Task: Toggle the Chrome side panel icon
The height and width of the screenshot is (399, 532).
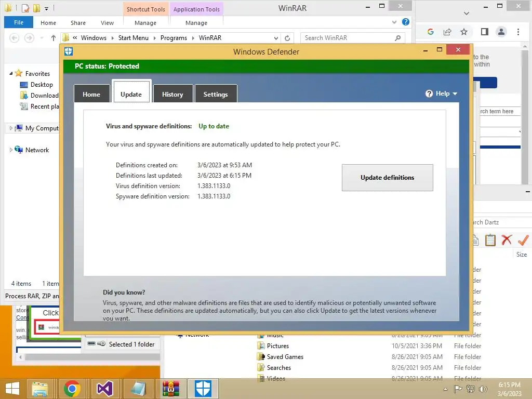Action: coord(485,32)
